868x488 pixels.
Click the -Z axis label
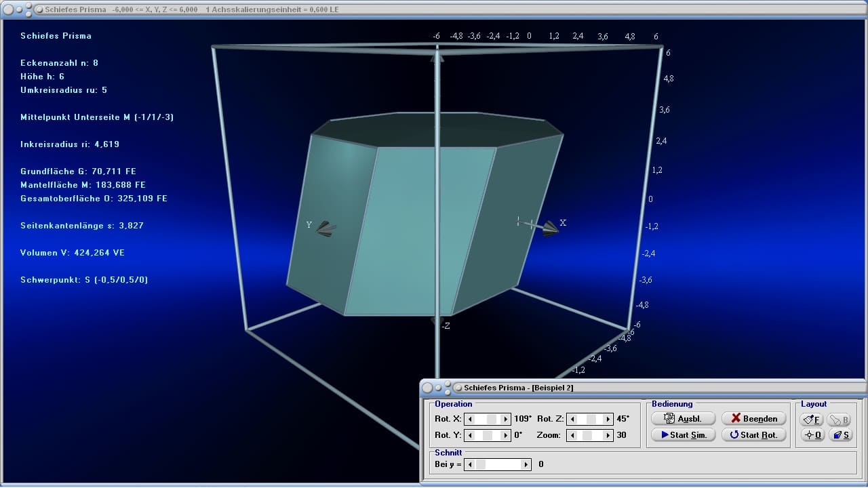tap(446, 326)
